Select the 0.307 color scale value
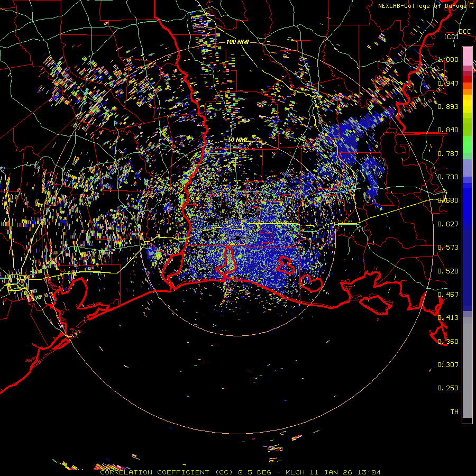Screen dimensions: 476x476 pyautogui.click(x=448, y=365)
